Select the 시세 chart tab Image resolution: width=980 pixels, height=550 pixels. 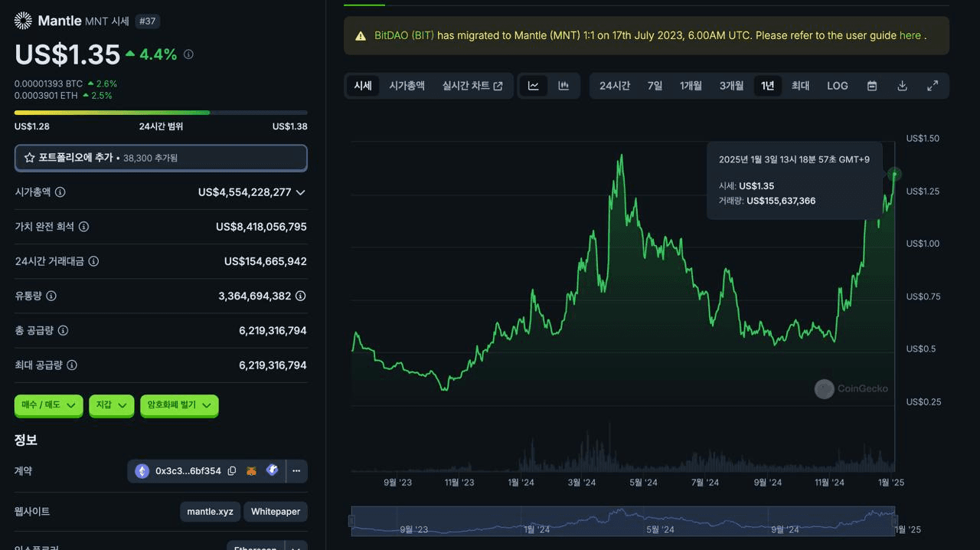pyautogui.click(x=363, y=86)
